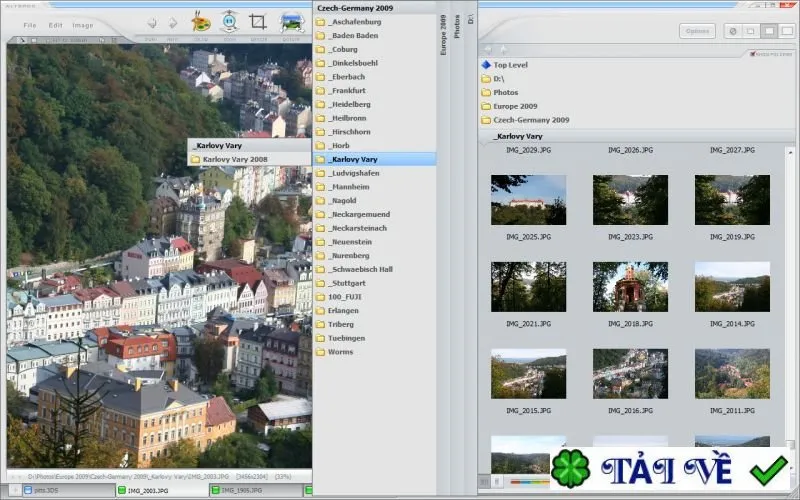Open the File menu
The height and width of the screenshot is (500, 800).
pos(30,25)
